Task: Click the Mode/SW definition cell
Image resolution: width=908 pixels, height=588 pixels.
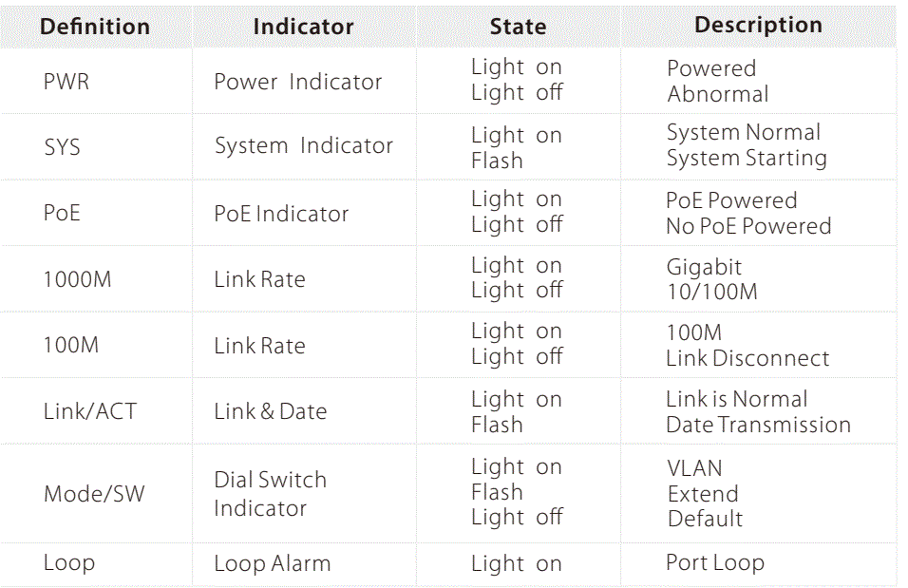Action: click(x=94, y=494)
